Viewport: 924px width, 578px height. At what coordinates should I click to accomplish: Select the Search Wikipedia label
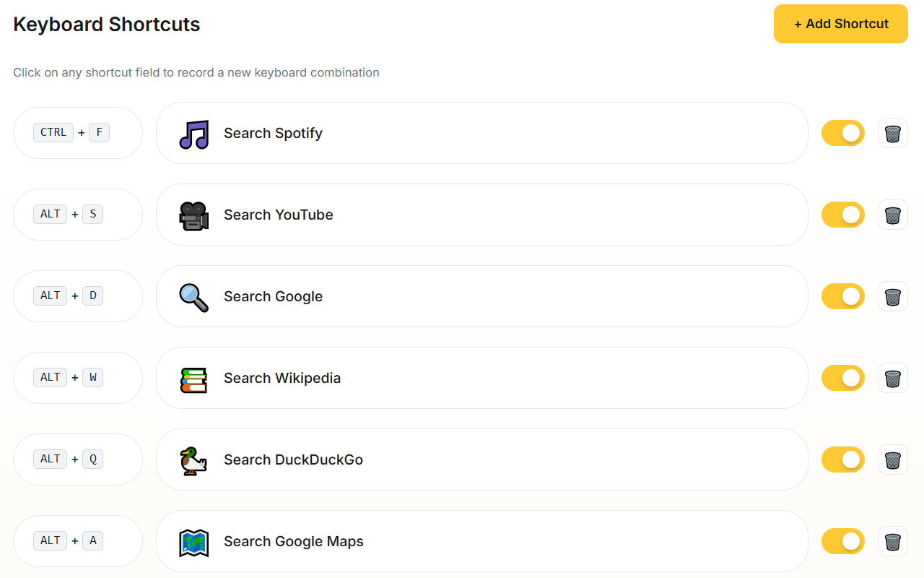[x=282, y=378]
